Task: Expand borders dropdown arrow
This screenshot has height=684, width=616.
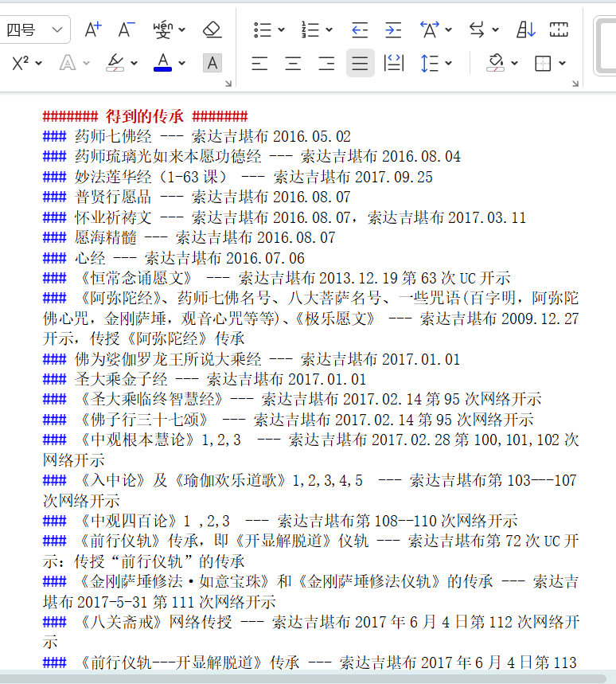Action: (562, 63)
